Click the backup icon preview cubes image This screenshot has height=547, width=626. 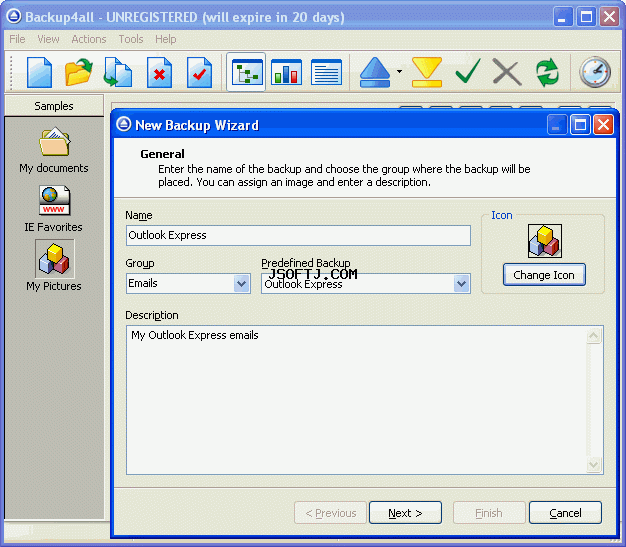(545, 241)
